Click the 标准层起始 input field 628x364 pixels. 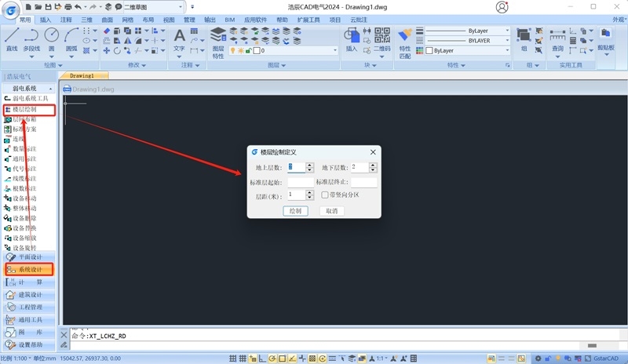tap(301, 183)
